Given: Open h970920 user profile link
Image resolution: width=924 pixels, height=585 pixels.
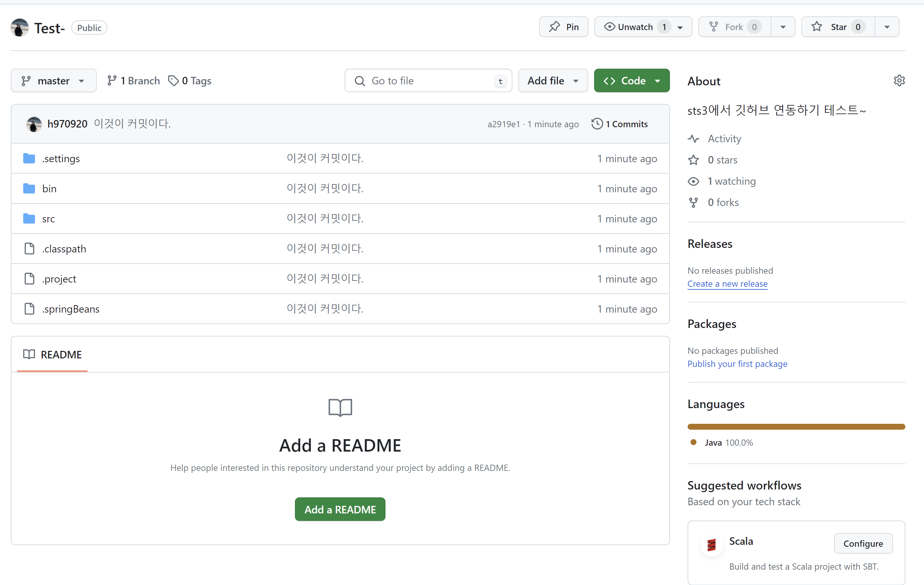Looking at the screenshot, I should pos(68,124).
